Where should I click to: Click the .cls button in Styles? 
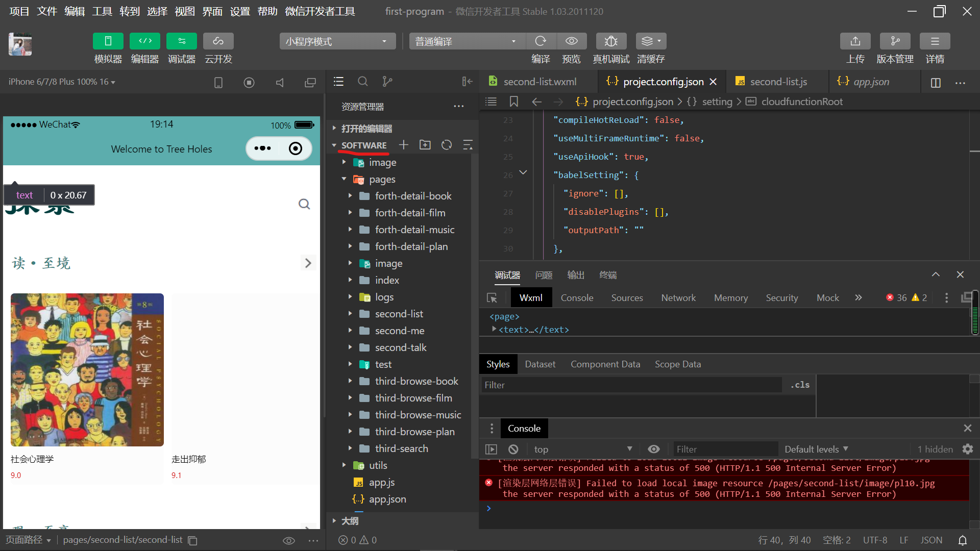800,385
